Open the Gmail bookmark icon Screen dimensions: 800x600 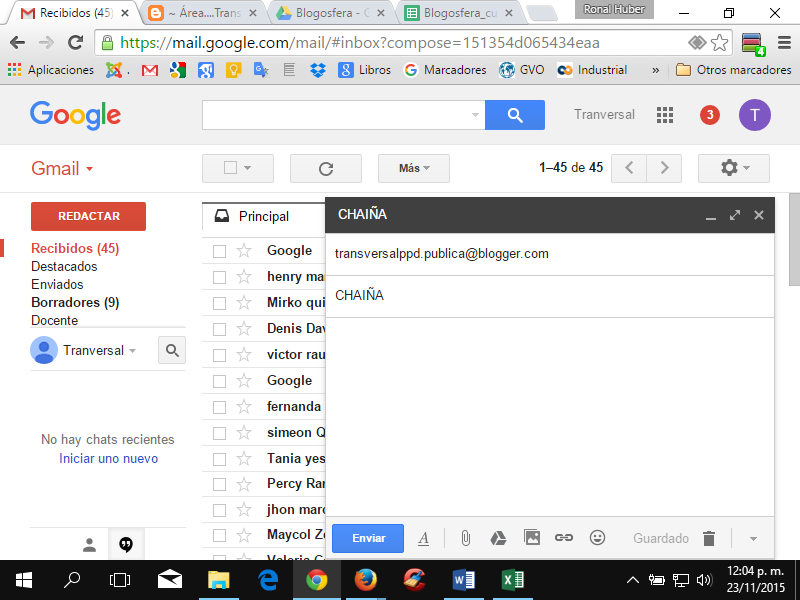point(149,70)
